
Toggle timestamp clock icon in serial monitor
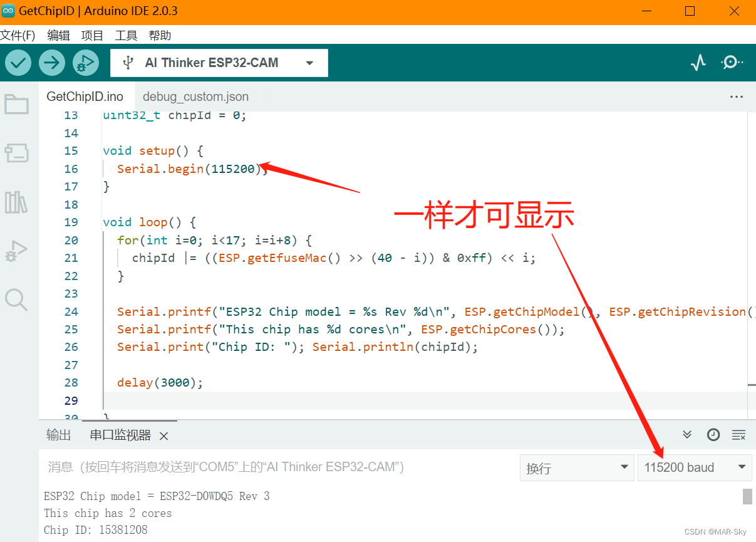coord(713,435)
